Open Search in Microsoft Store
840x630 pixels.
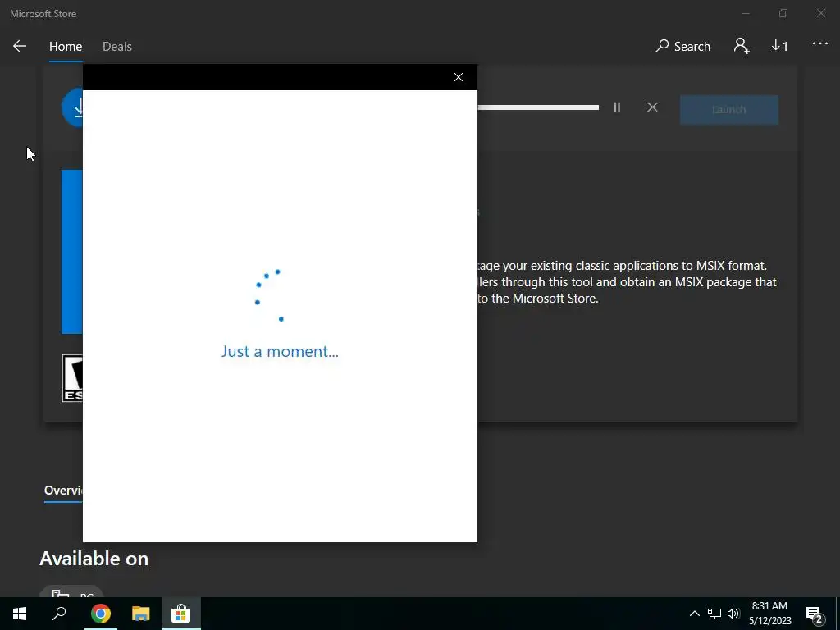683,47
